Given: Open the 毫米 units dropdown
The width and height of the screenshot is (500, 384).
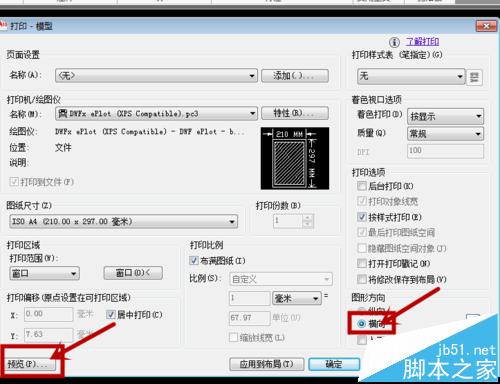Looking at the screenshot, I should 297,298.
